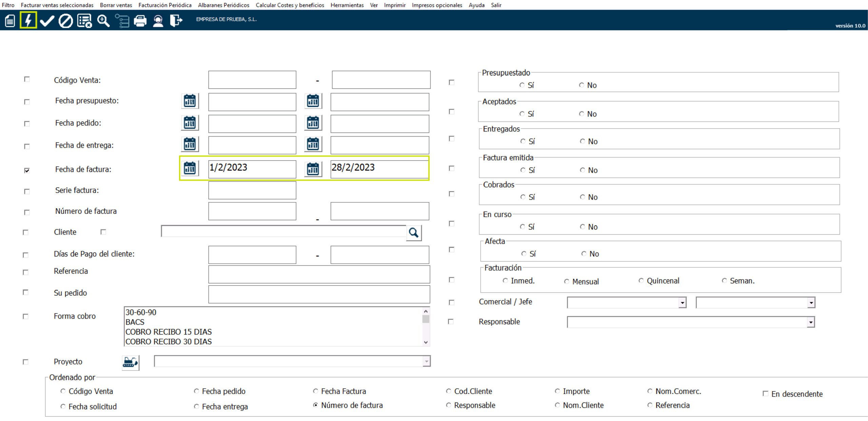Select Sí under Factura emitida
This screenshot has height=421, width=868.
(x=523, y=170)
